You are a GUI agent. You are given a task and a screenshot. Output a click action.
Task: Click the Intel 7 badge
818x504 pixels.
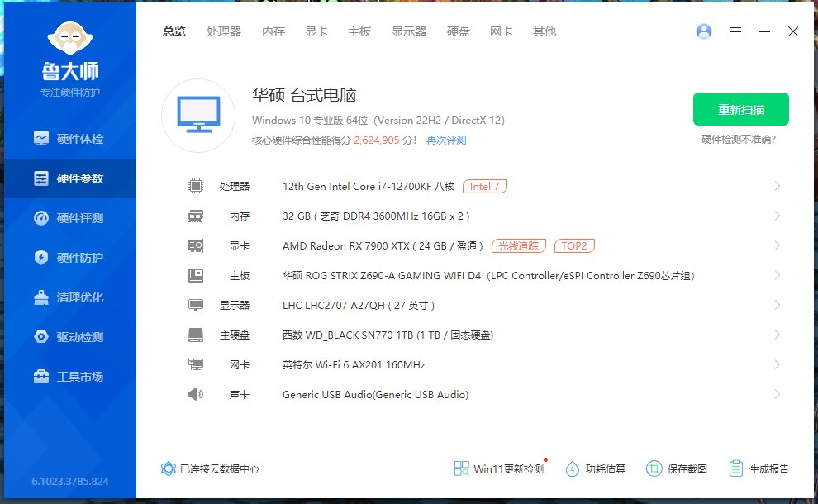(x=485, y=186)
